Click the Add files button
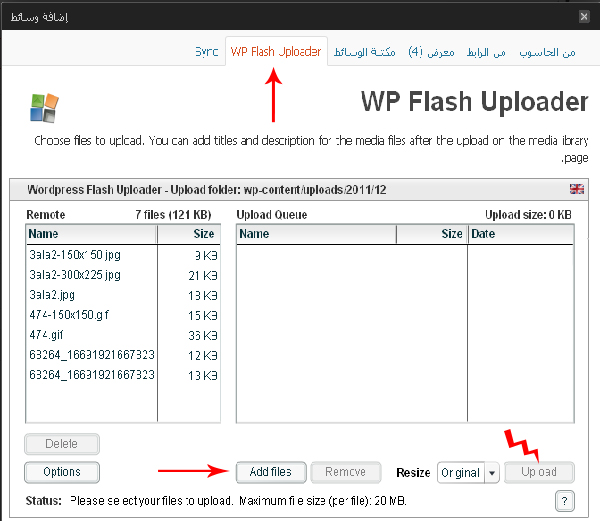 tap(271, 472)
